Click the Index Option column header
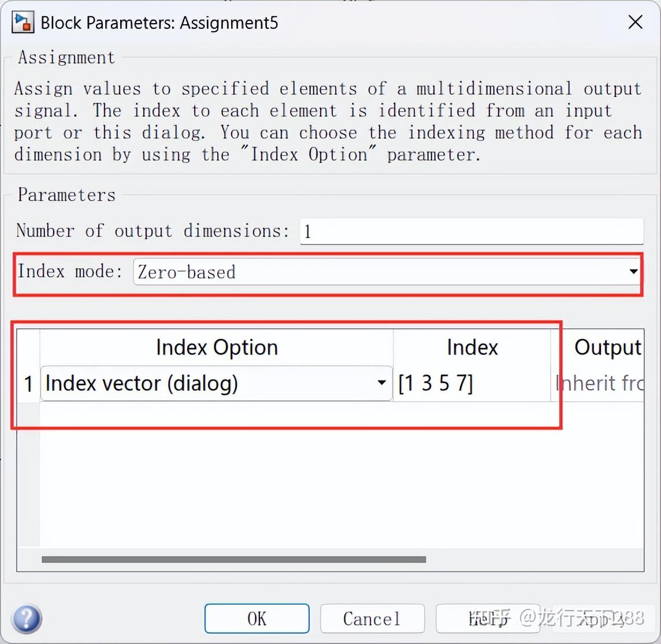661x644 pixels. [217, 347]
